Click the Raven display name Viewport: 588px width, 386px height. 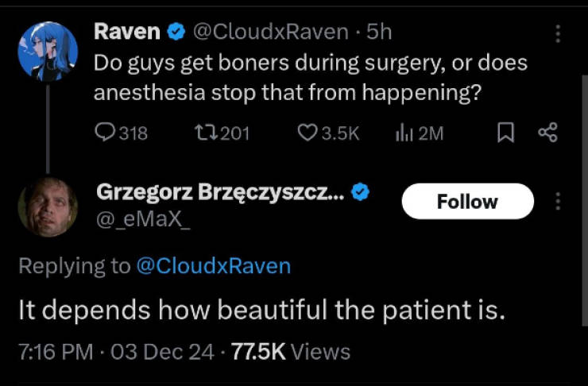click(x=128, y=32)
